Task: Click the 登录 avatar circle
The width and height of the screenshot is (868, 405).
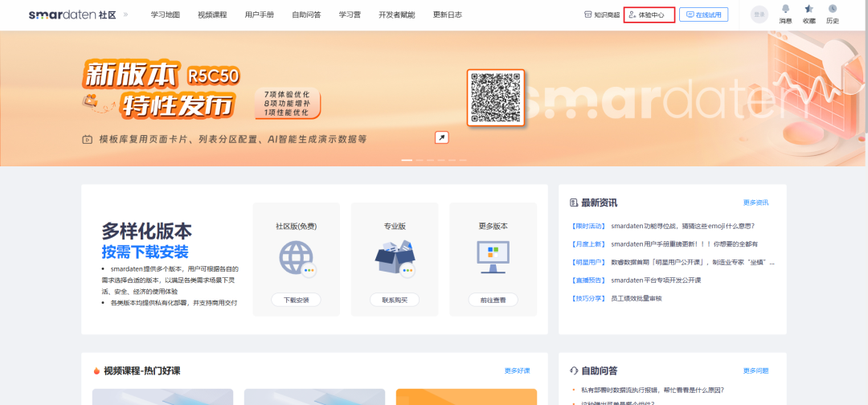Action: 759,14
